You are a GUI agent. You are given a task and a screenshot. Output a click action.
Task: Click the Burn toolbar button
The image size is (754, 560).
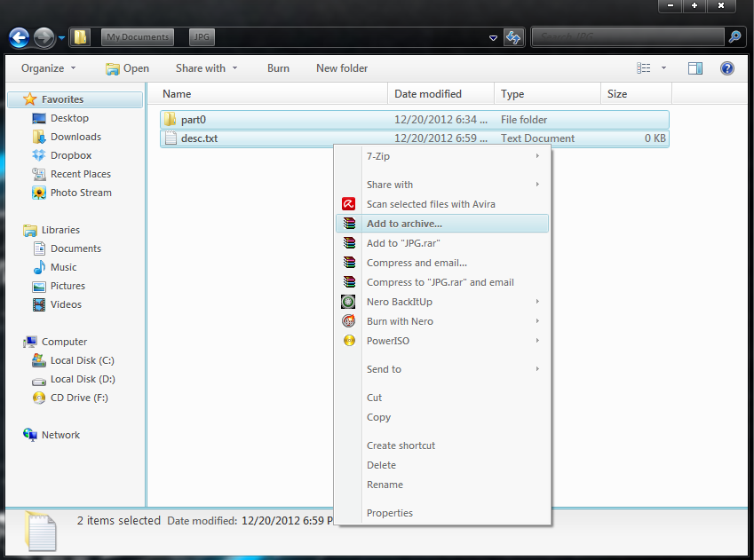(278, 68)
